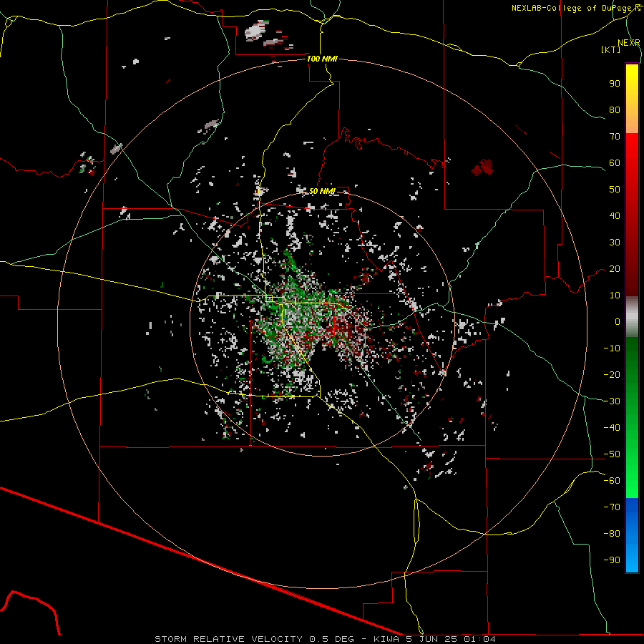
Task: Click the KIWA station identifier in the footer
Action: pyautogui.click(x=386, y=639)
